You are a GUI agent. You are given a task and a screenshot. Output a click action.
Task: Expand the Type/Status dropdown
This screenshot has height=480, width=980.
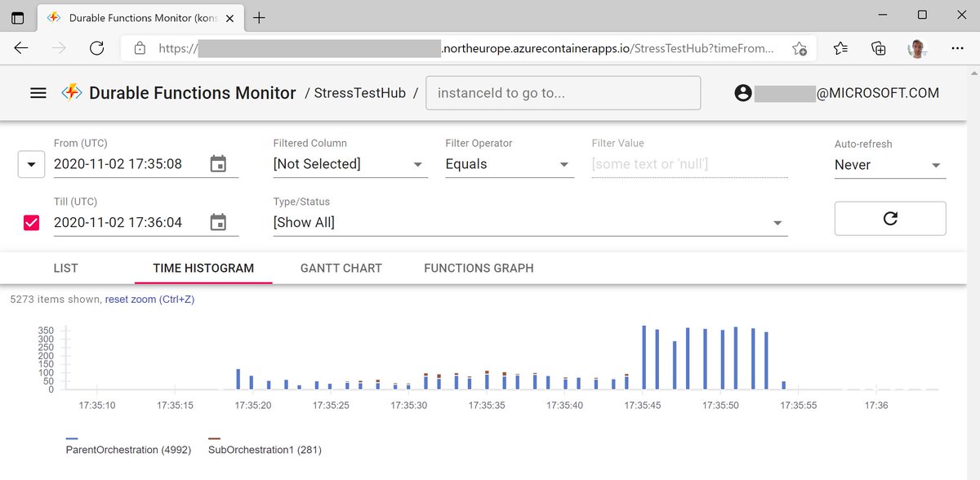click(777, 221)
